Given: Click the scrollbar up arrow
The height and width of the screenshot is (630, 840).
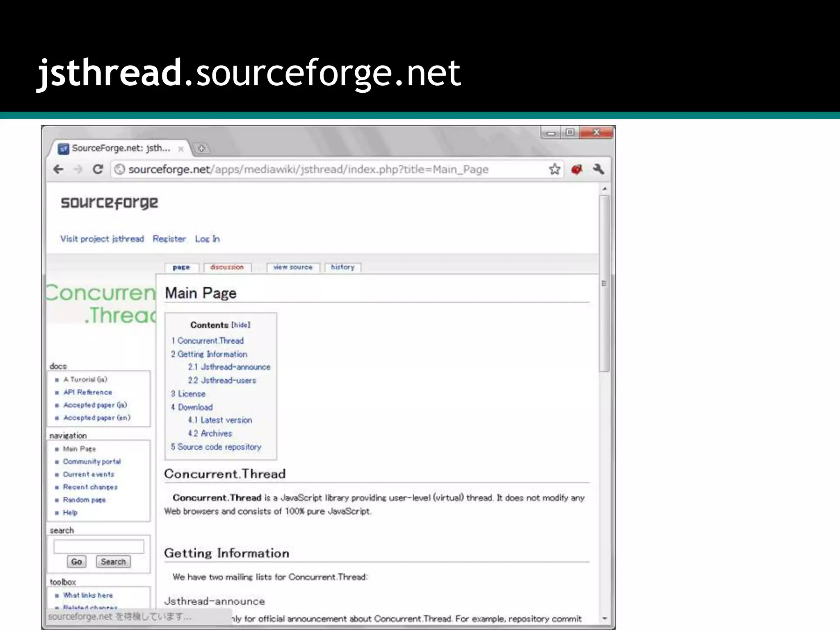Looking at the screenshot, I should coord(605,189).
